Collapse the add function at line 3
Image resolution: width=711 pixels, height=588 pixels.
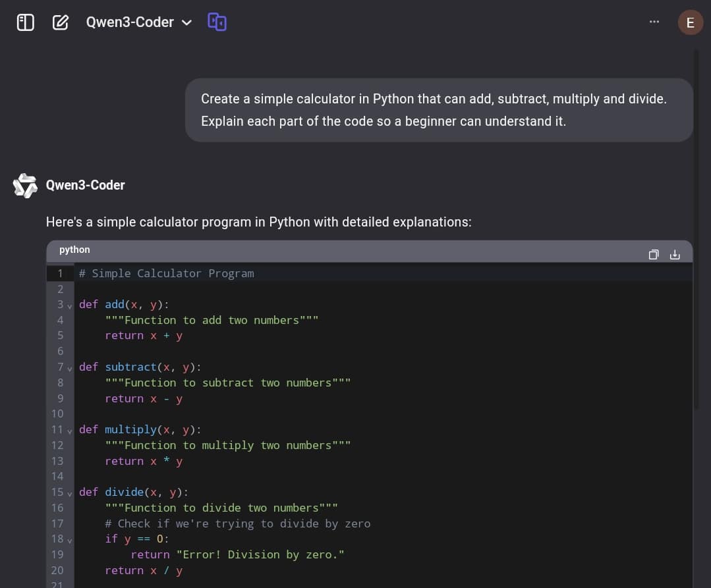pyautogui.click(x=70, y=306)
